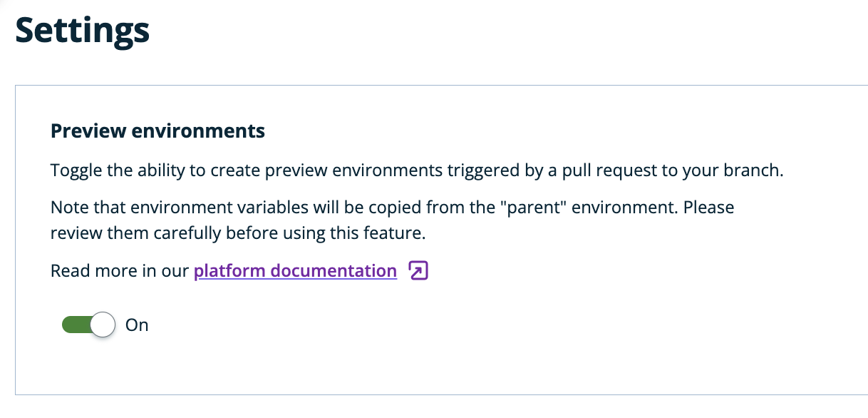Click the "On" label beside the switch
Screen dimensions: 868x418
[137, 325]
